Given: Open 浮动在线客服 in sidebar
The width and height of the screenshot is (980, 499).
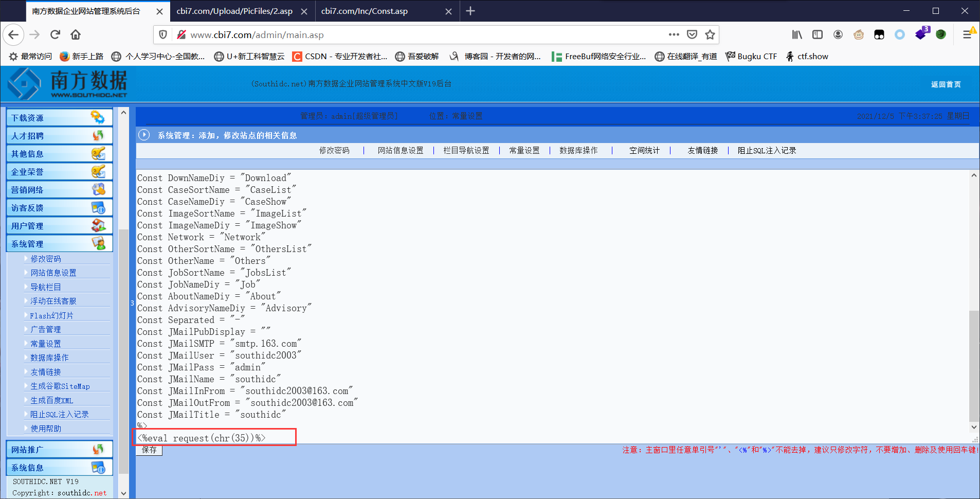Looking at the screenshot, I should pyautogui.click(x=53, y=301).
